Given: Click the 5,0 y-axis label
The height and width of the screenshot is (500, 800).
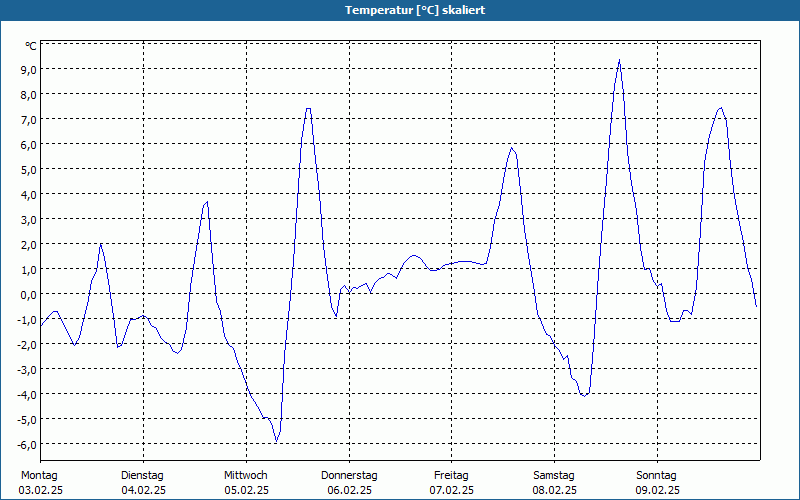Looking at the screenshot, I should coord(29,169).
